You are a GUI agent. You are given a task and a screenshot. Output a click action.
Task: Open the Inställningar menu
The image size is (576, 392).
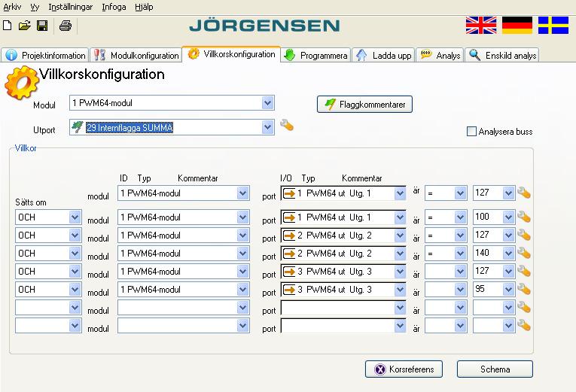pos(71,7)
